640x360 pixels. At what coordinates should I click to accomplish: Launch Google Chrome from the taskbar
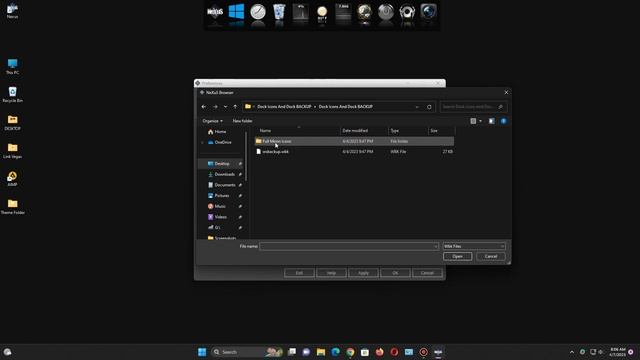click(350, 352)
